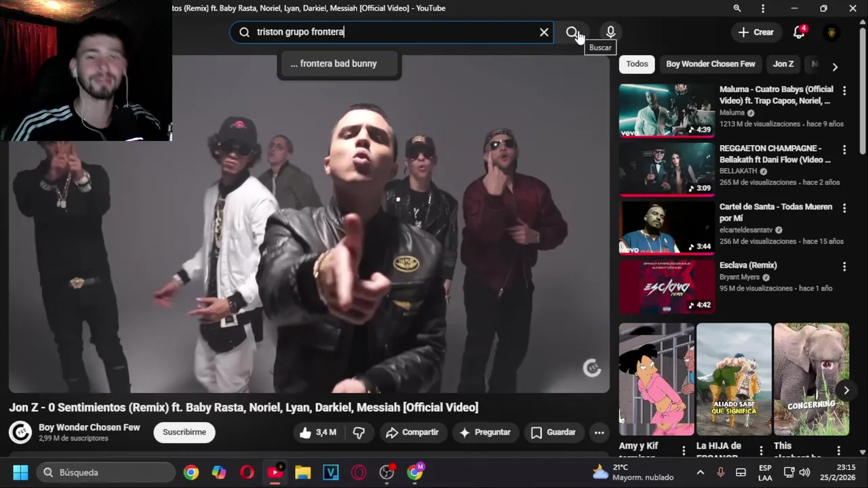Select the suggestion '... frontera bad bunny'
The width and height of the screenshot is (868, 488).
(339, 64)
